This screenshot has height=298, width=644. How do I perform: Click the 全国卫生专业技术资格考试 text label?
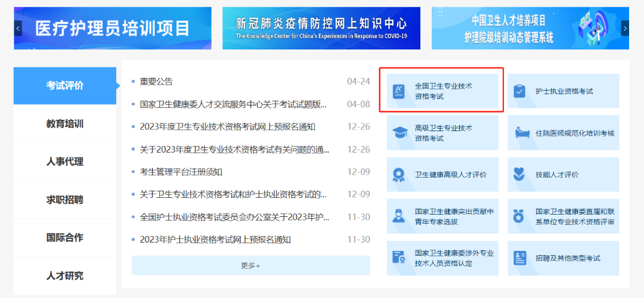tap(444, 92)
